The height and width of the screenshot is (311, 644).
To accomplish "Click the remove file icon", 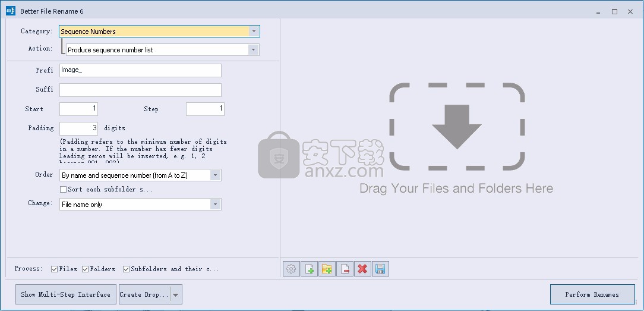I will pos(345,269).
